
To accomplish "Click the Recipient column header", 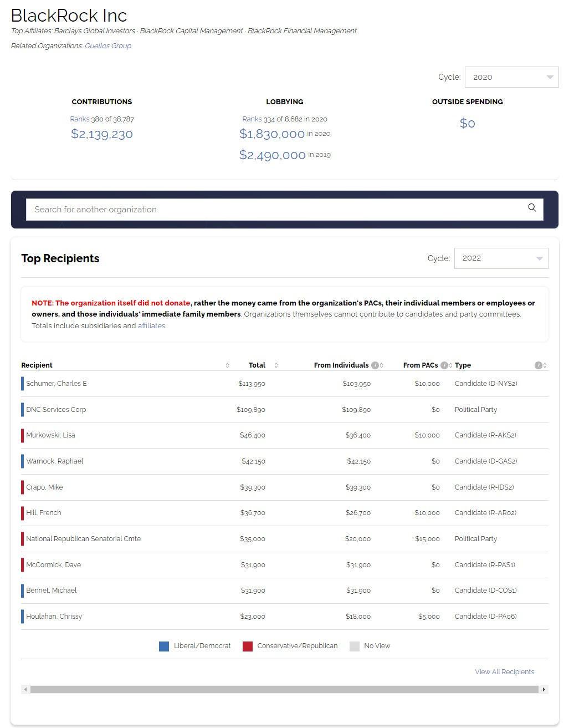I will tap(37, 365).
